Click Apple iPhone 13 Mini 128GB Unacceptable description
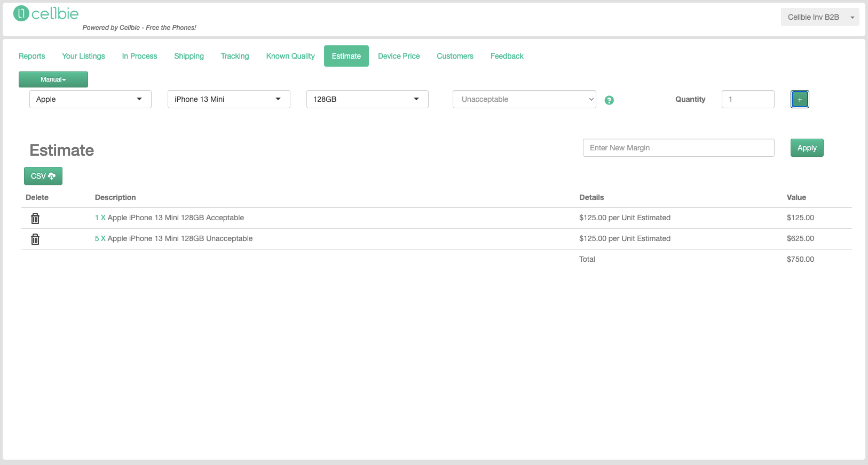This screenshot has height=465, width=868. coord(180,238)
